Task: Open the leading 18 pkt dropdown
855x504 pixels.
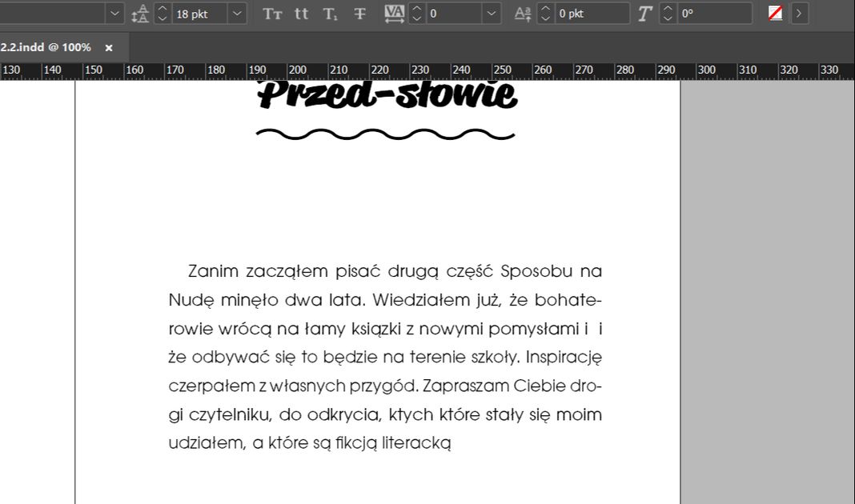Action: (x=237, y=14)
